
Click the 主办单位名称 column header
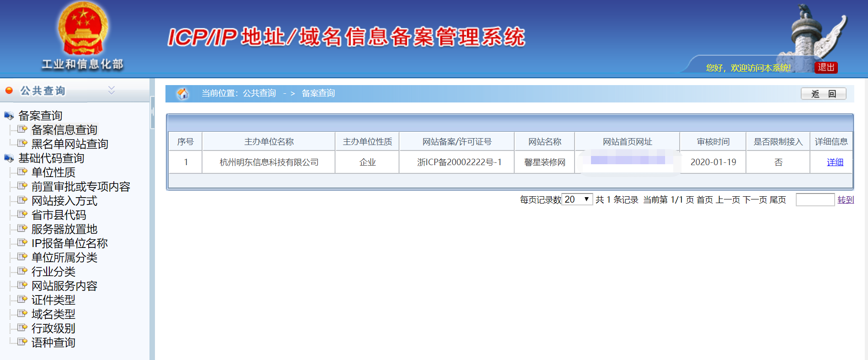click(x=269, y=142)
